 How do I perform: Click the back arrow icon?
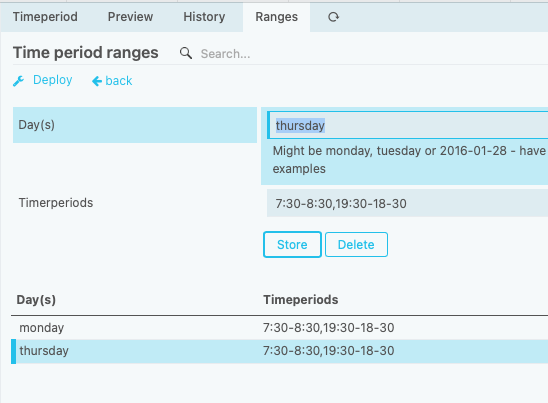click(97, 81)
